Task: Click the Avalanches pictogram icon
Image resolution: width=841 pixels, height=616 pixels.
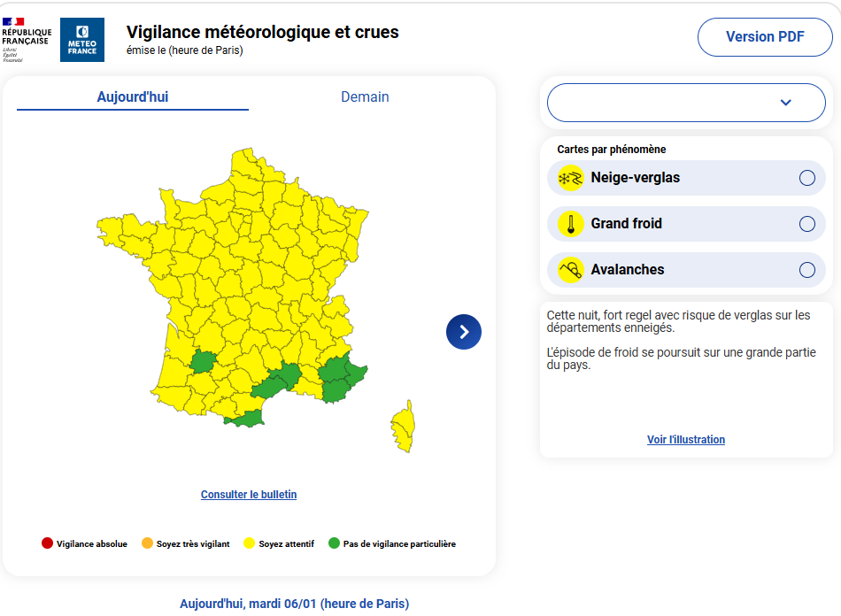Action: (x=570, y=270)
